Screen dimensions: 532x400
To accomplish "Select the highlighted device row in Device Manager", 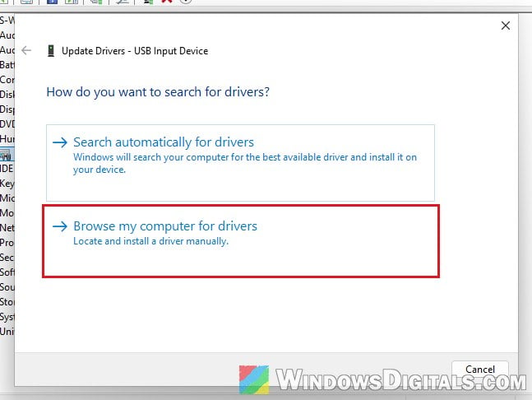I will 7,155.
